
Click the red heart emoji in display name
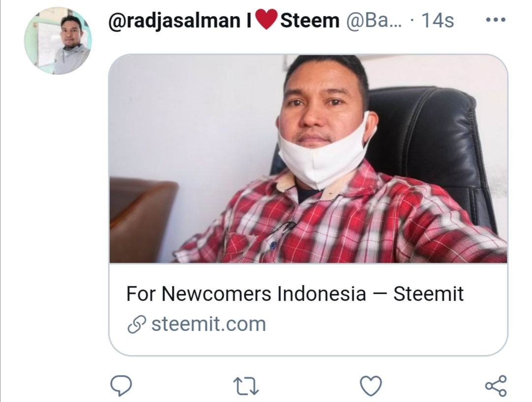pyautogui.click(x=266, y=19)
